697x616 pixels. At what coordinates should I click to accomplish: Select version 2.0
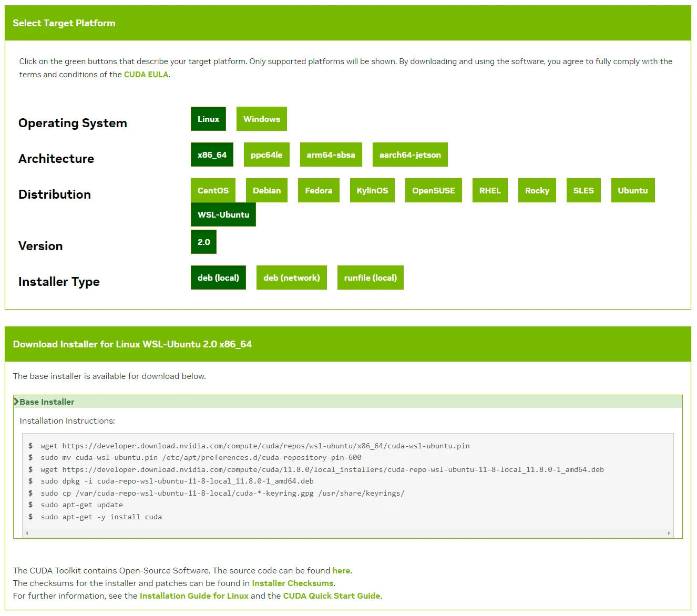click(x=203, y=242)
